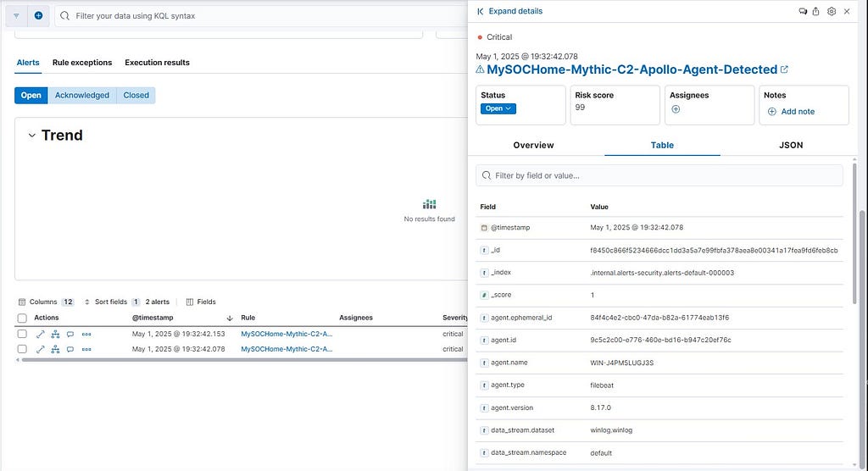Check the 19:32:42.153 alert row
Screen dimensions: 868x471
(22, 334)
